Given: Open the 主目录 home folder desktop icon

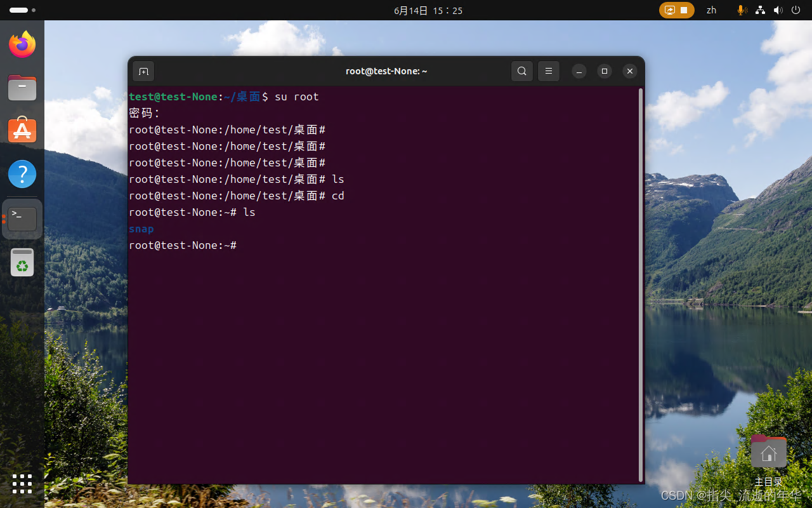Looking at the screenshot, I should coord(768,460).
